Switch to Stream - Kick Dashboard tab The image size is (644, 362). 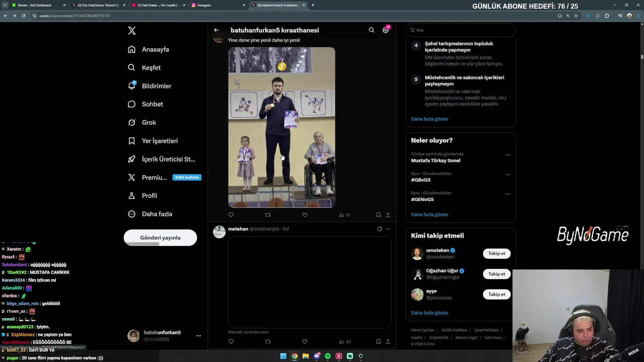point(38,5)
